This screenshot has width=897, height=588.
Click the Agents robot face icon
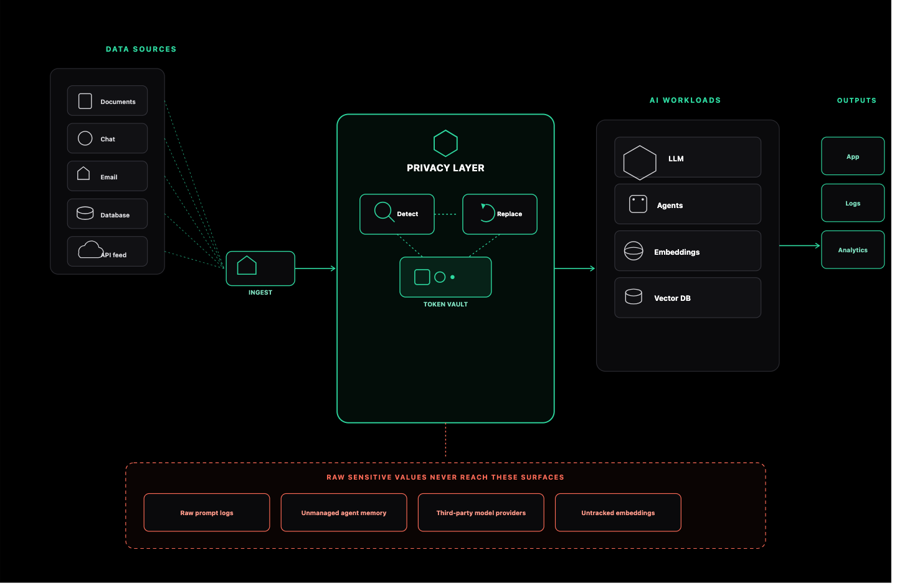638,204
